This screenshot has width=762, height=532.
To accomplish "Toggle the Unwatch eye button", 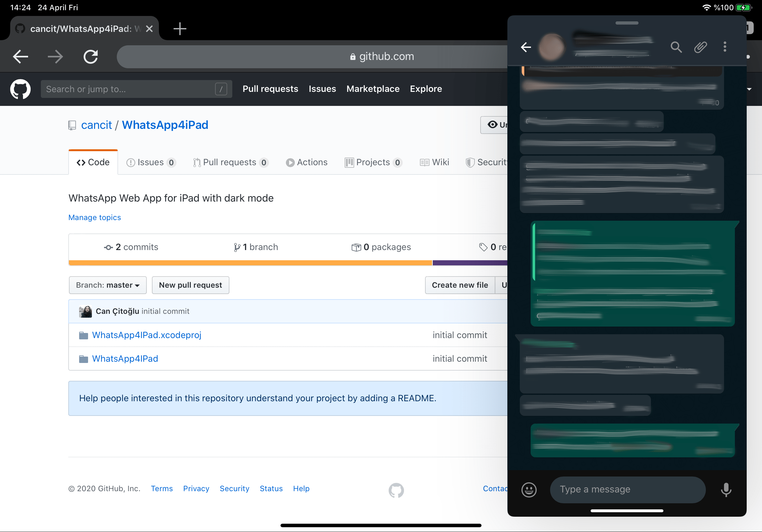I will 495,125.
